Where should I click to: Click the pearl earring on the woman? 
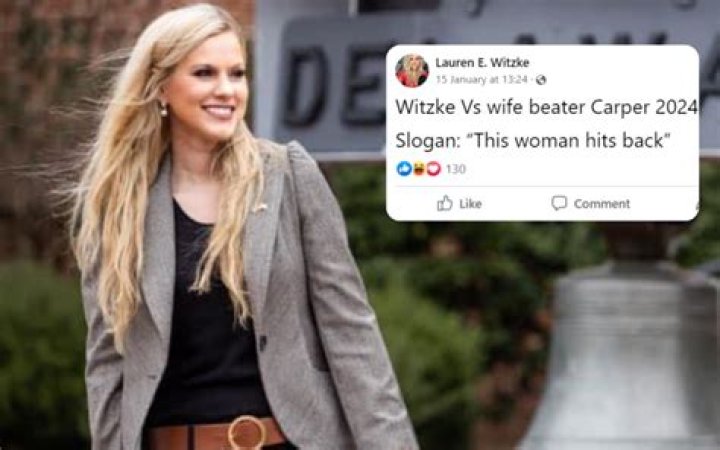click(163, 109)
